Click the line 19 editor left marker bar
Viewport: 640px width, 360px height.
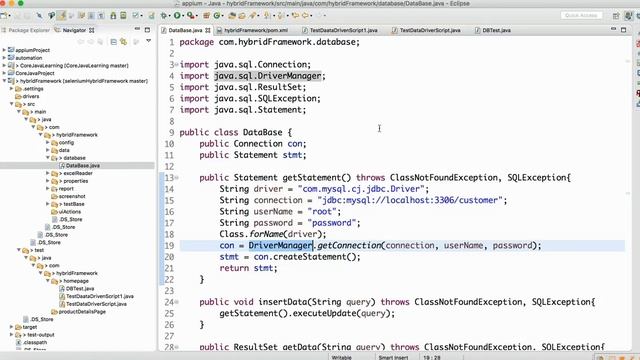tap(161, 246)
